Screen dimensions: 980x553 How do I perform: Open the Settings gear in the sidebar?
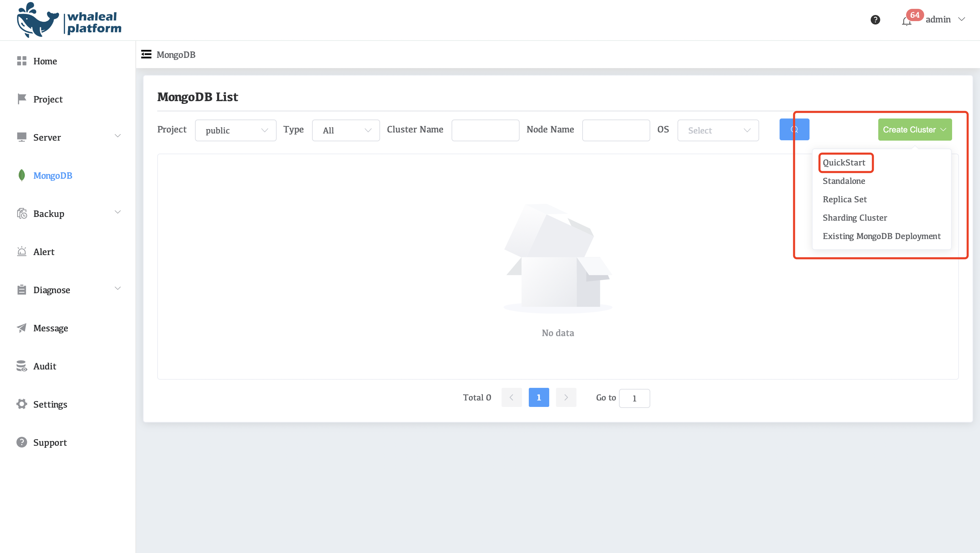22,404
